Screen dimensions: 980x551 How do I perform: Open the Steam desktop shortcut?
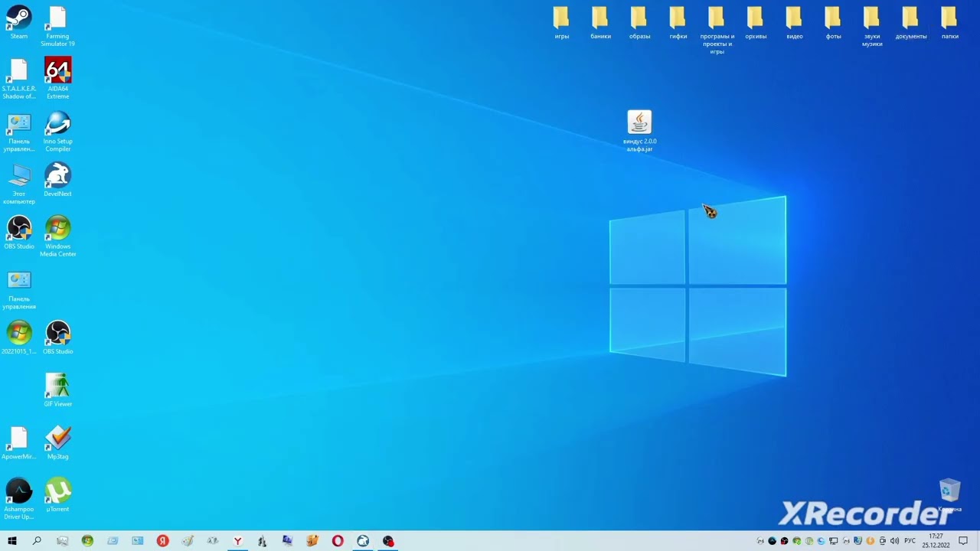(19, 23)
